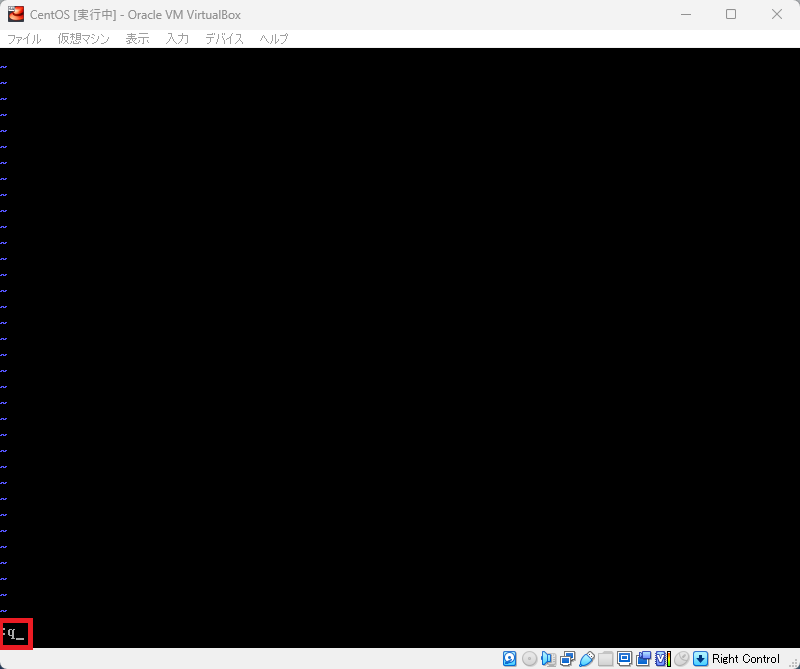Click the audio status icon

click(x=548, y=659)
